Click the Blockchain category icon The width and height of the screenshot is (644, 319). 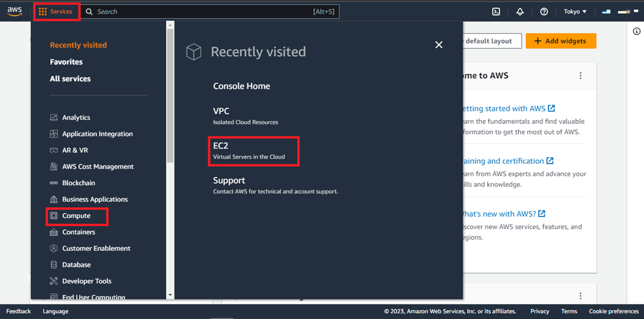click(x=54, y=183)
